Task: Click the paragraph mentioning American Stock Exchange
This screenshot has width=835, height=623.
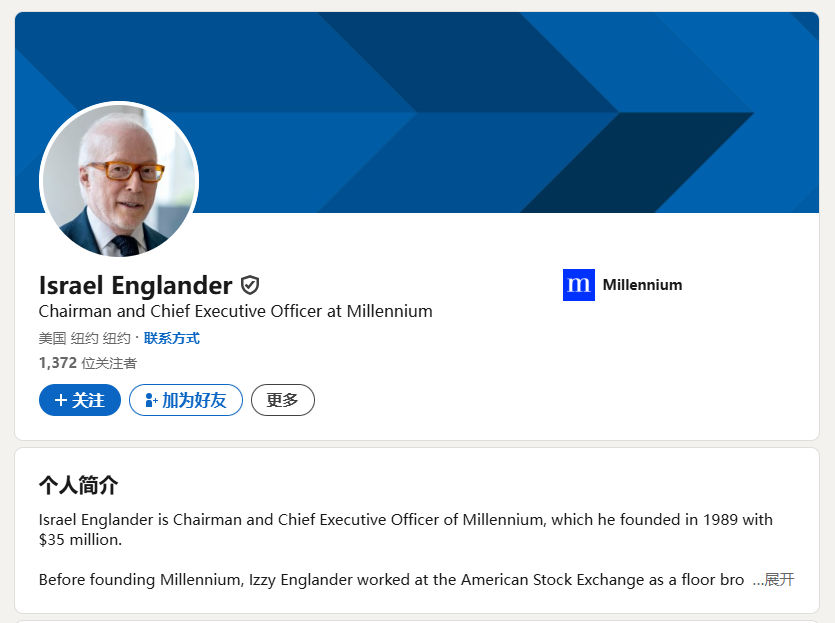Action: (391, 579)
